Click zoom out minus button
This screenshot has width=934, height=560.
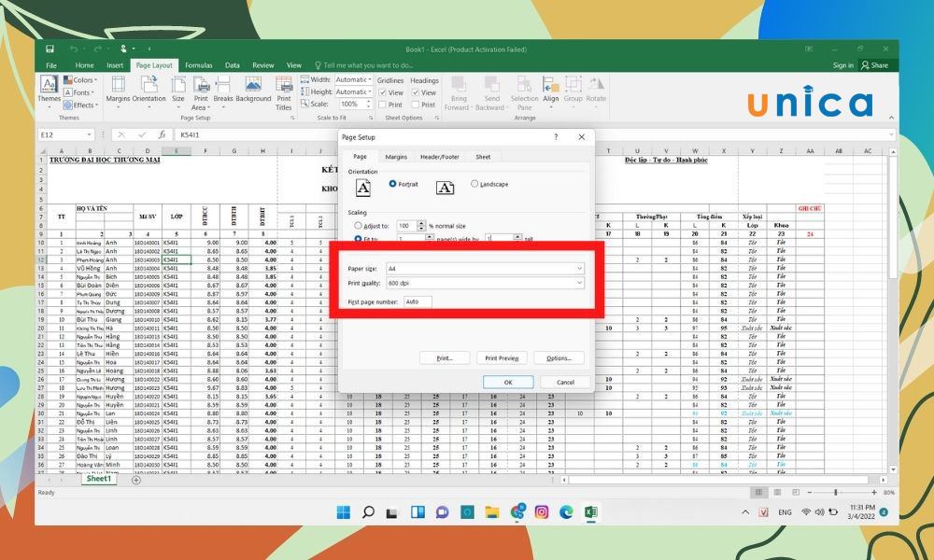click(x=810, y=492)
